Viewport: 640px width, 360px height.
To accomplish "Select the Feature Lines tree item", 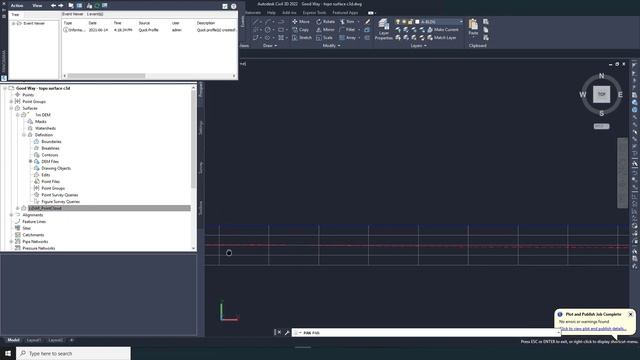I will (34, 222).
